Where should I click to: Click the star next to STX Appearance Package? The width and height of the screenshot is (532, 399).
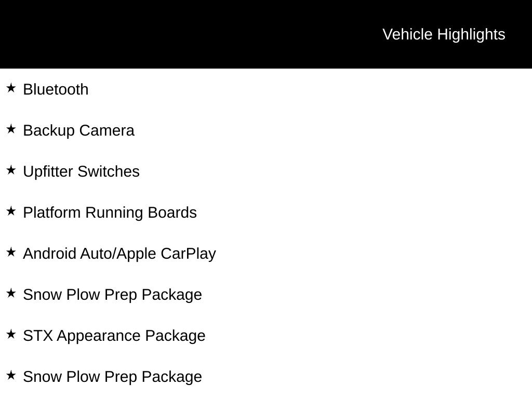pos(11,334)
